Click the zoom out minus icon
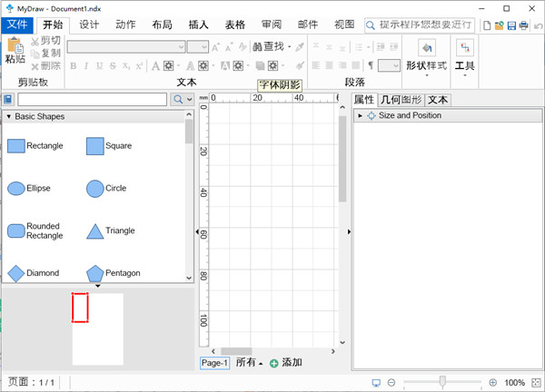 (x=391, y=382)
